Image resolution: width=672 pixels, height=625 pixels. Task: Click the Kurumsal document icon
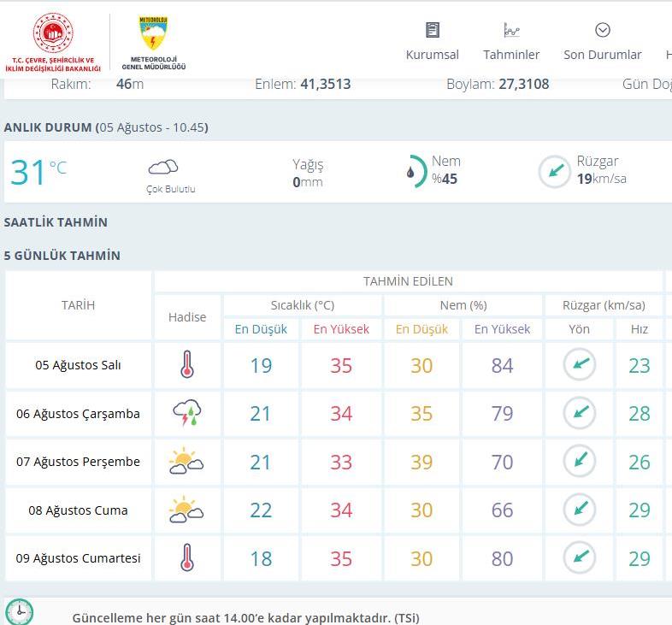(432, 30)
